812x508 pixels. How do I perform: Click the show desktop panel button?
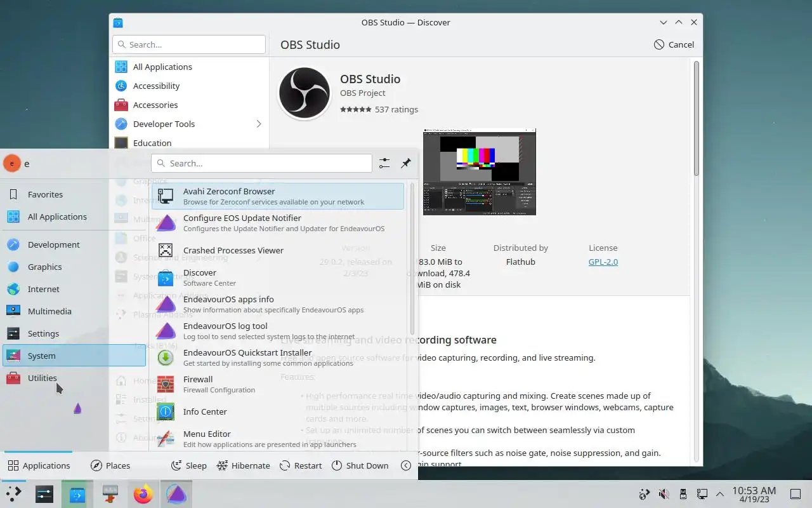coord(796,494)
